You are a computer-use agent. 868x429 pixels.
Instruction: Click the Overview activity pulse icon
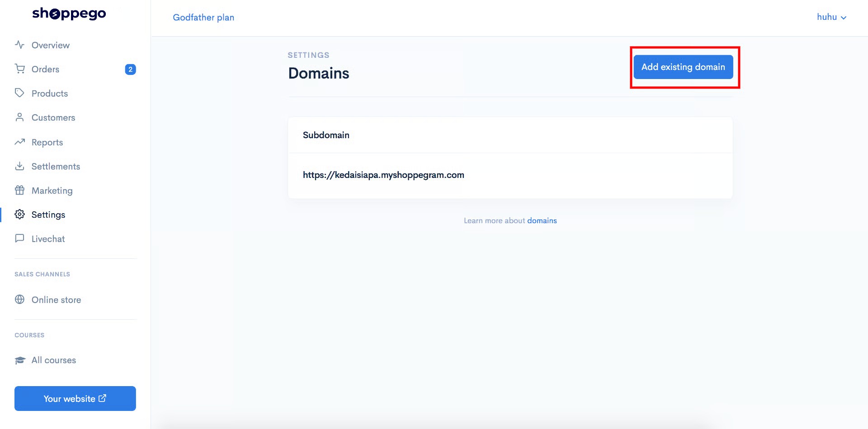coord(19,45)
